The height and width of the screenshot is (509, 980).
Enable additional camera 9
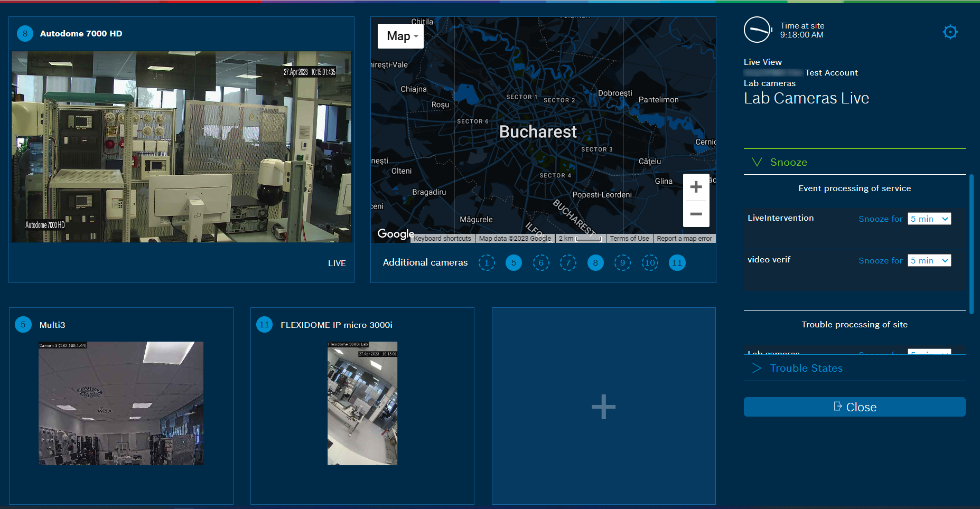coord(622,263)
